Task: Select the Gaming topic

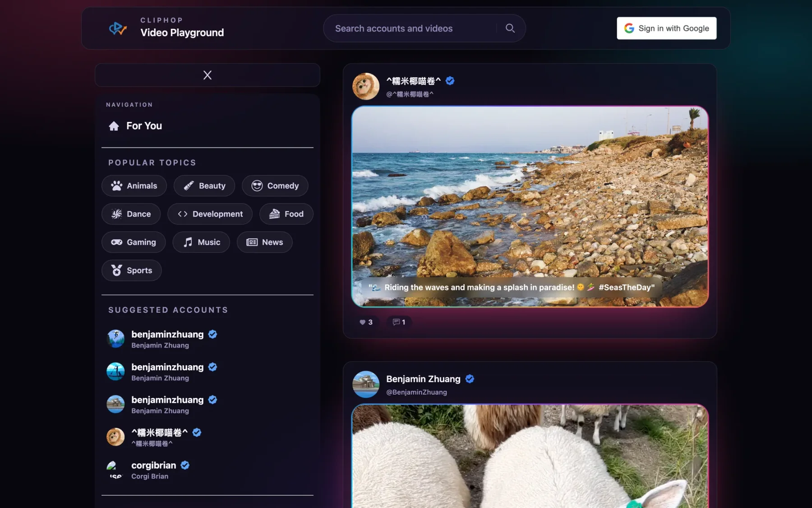Action: (x=134, y=242)
